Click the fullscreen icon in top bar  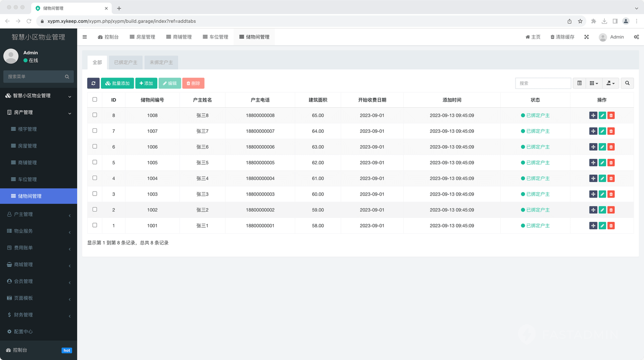tap(586, 37)
